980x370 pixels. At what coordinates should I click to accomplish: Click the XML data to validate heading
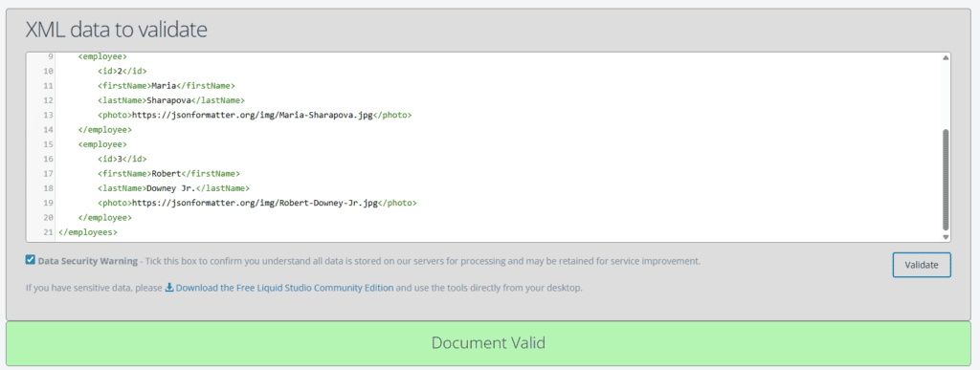(x=116, y=30)
